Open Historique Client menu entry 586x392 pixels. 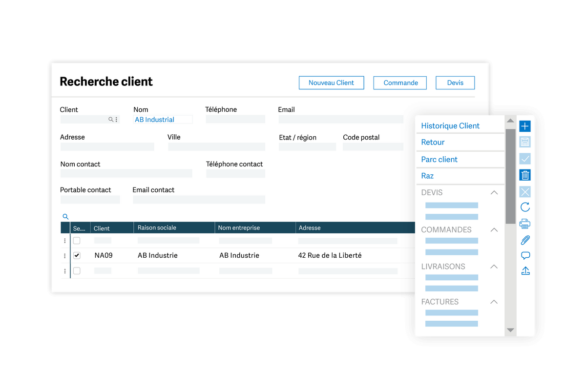450,126
